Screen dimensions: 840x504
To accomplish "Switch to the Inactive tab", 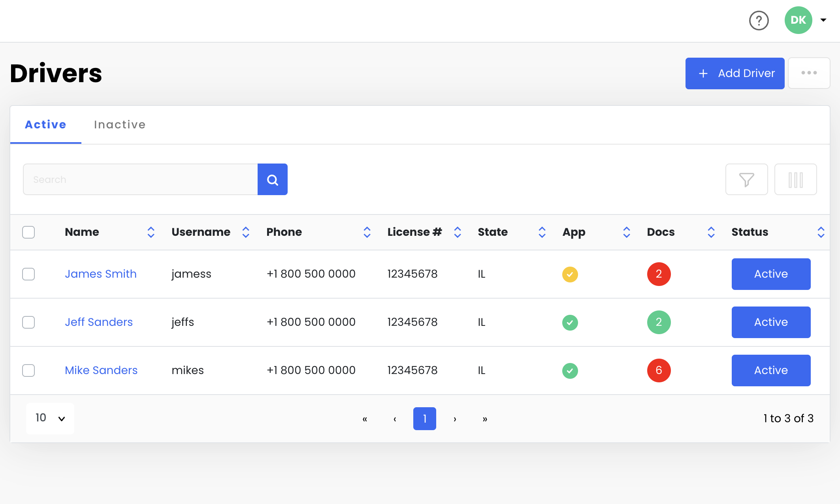I will pyautogui.click(x=120, y=125).
